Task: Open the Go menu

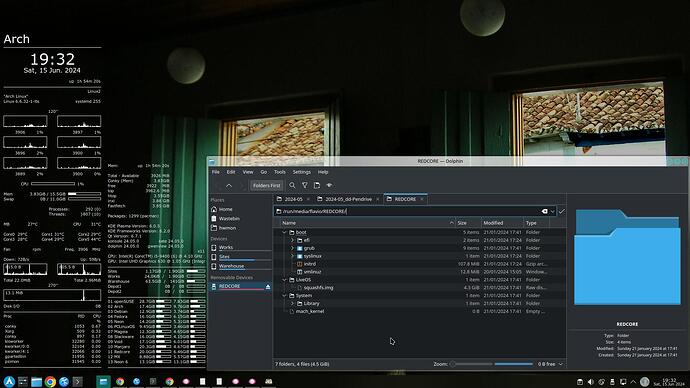Action: [x=264, y=172]
